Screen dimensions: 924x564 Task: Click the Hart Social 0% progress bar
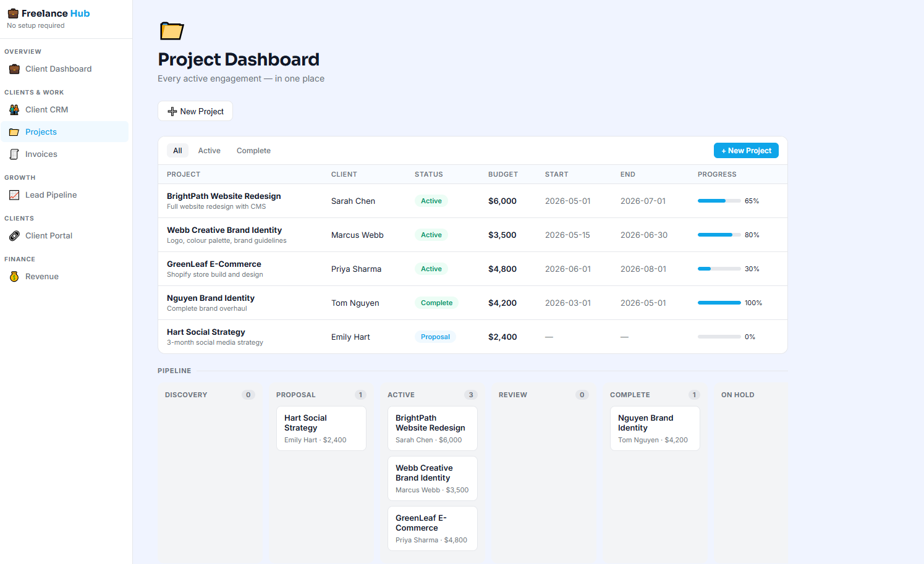[719, 337]
